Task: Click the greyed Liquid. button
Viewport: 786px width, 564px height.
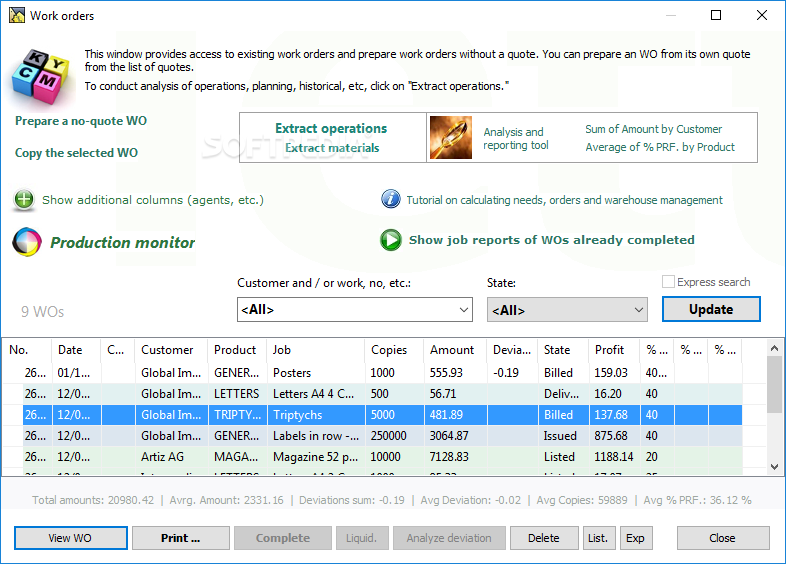Action: pyautogui.click(x=361, y=538)
